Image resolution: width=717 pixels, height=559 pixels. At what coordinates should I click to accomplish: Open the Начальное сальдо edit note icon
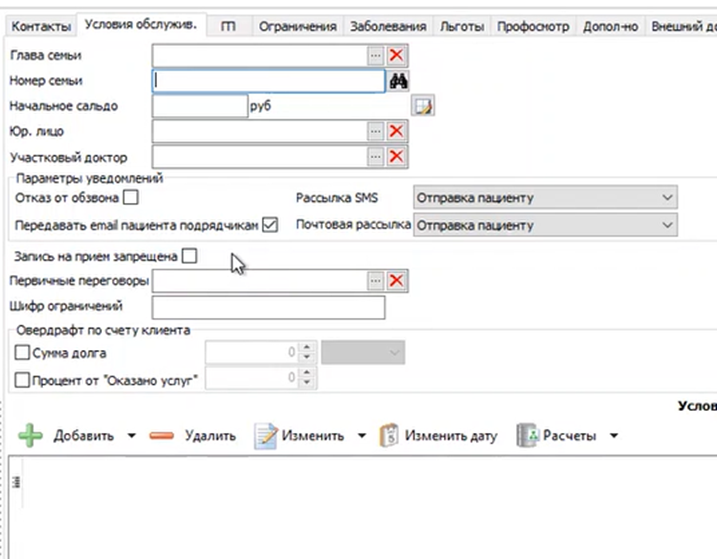click(x=423, y=106)
